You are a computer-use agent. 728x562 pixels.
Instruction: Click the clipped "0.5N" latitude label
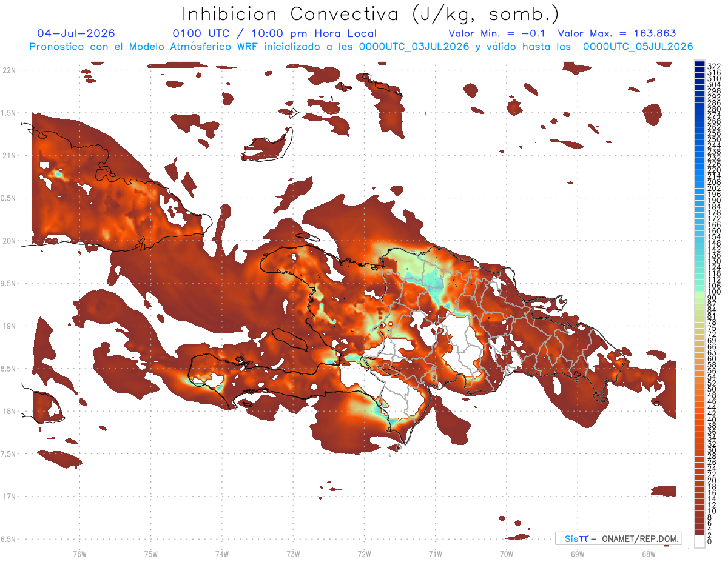point(8,198)
